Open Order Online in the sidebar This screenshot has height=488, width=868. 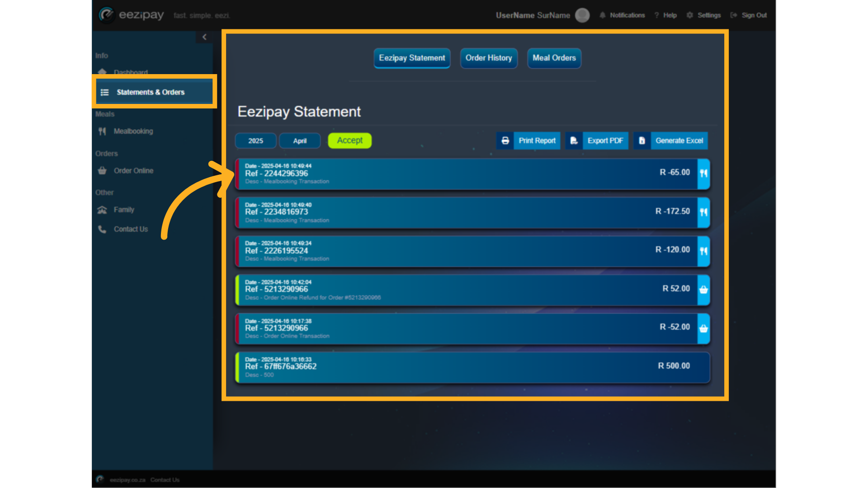tap(133, 171)
